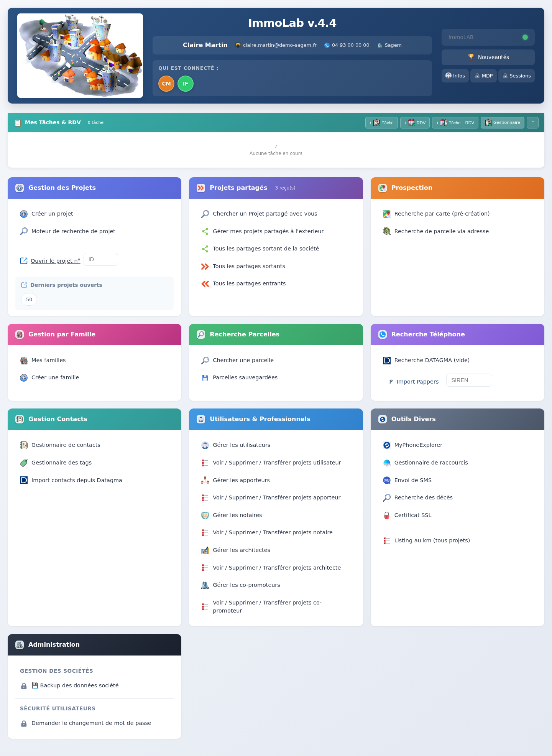Click the green IF avatar
The image size is (552, 756).
(x=186, y=84)
